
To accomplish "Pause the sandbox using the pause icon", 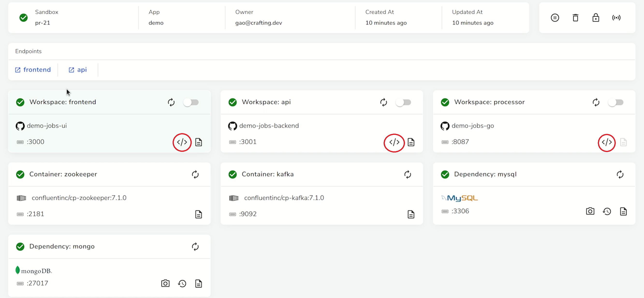I will tap(555, 18).
